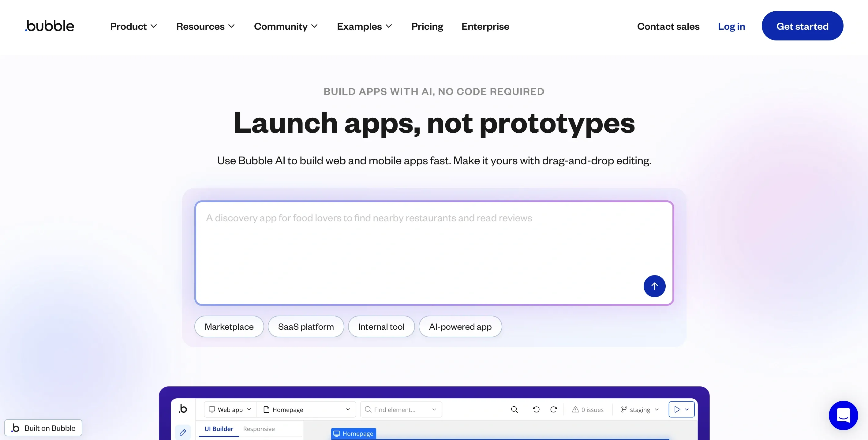Expand the Community menu

click(x=286, y=26)
